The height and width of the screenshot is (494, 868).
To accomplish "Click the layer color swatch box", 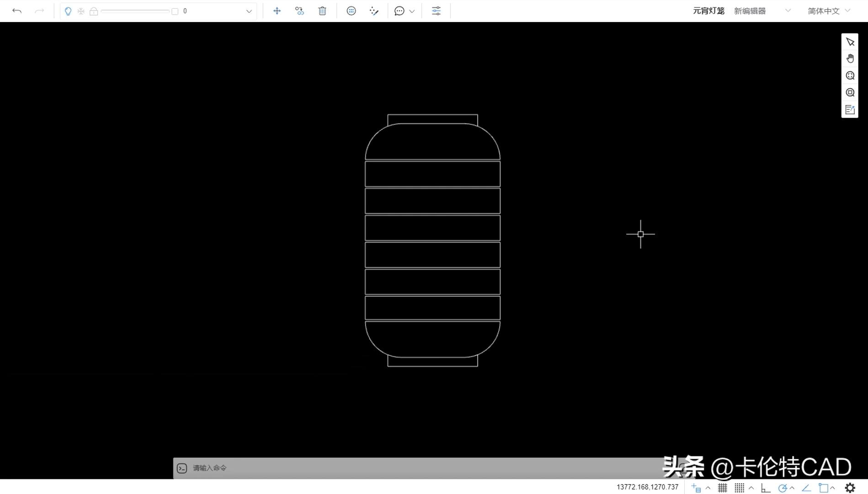I will [x=175, y=11].
